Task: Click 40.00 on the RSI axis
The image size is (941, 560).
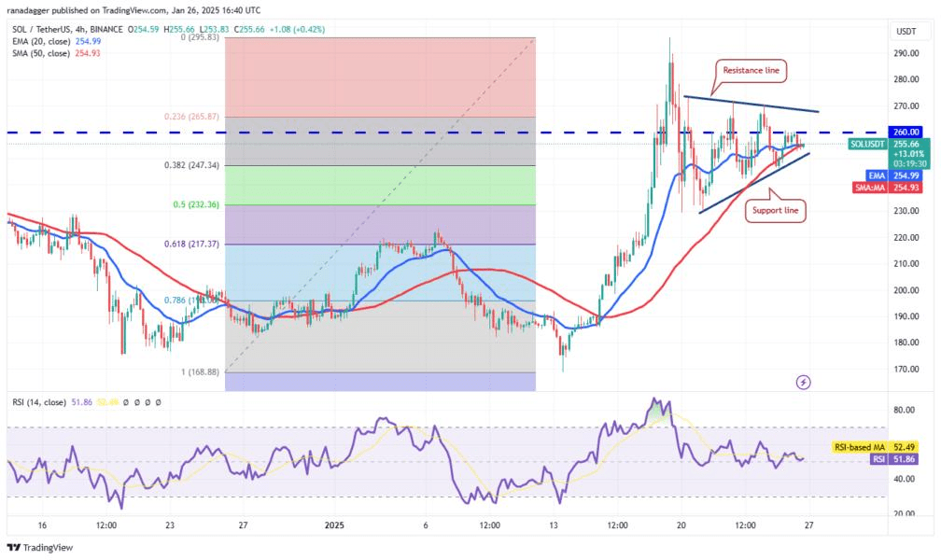Action: tap(904, 479)
